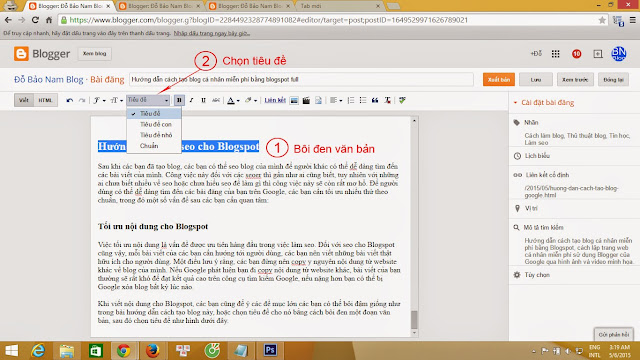This screenshot has height=360, width=640.
Task: Insert a jump break
Action: tap(318, 100)
